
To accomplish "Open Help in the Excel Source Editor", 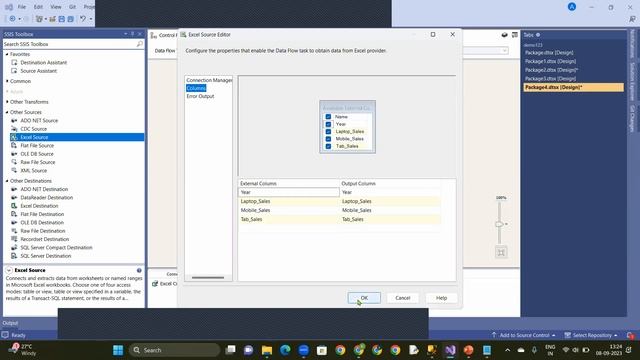I will click(x=441, y=298).
